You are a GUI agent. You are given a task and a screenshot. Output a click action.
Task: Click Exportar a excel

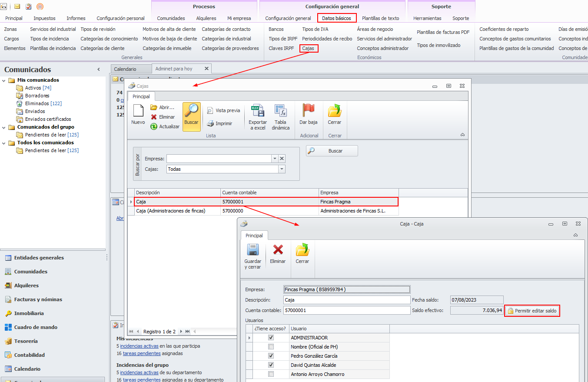258,117
